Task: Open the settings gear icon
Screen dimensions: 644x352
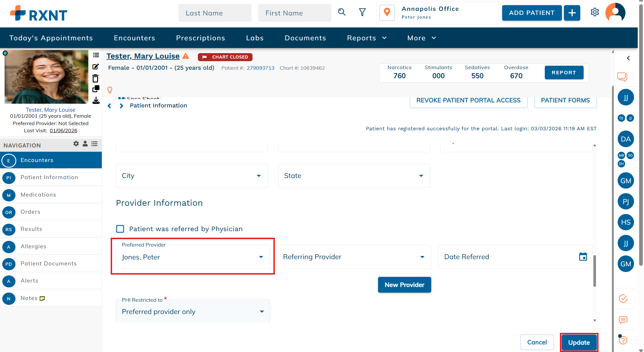Action: pyautogui.click(x=595, y=12)
